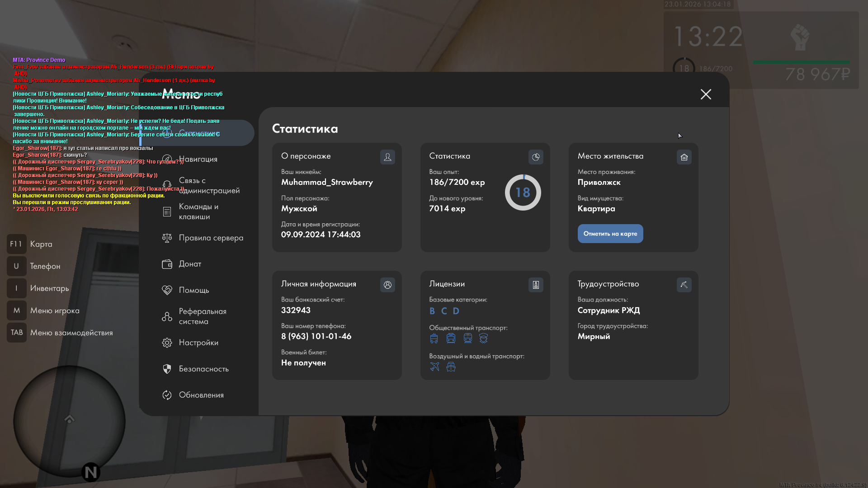Click the ship license icon
The image size is (868, 488).
451,367
